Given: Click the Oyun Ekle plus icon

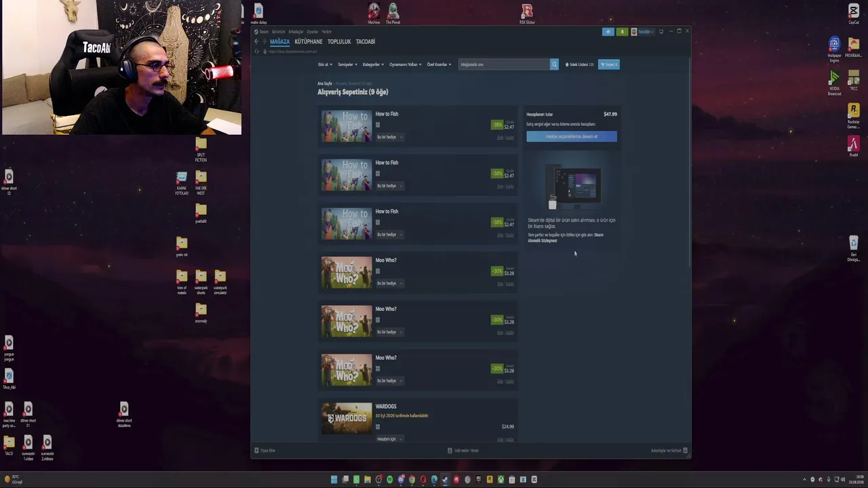Looking at the screenshot, I should 256,451.
